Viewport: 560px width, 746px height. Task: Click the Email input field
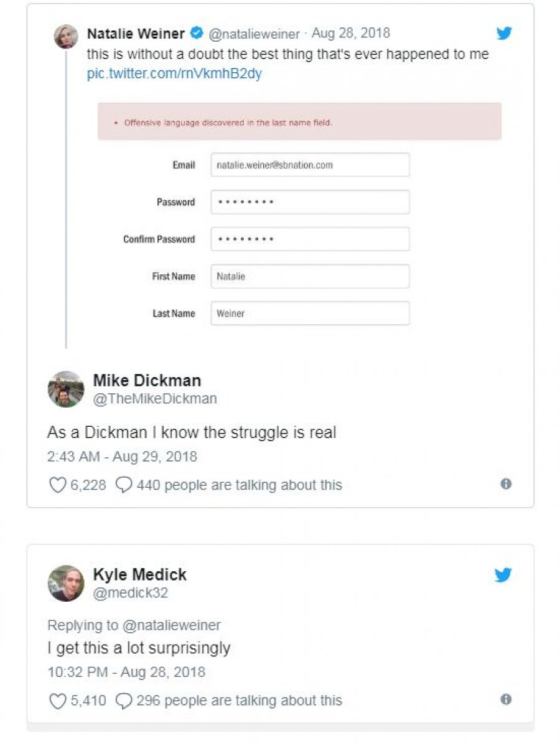(310, 165)
